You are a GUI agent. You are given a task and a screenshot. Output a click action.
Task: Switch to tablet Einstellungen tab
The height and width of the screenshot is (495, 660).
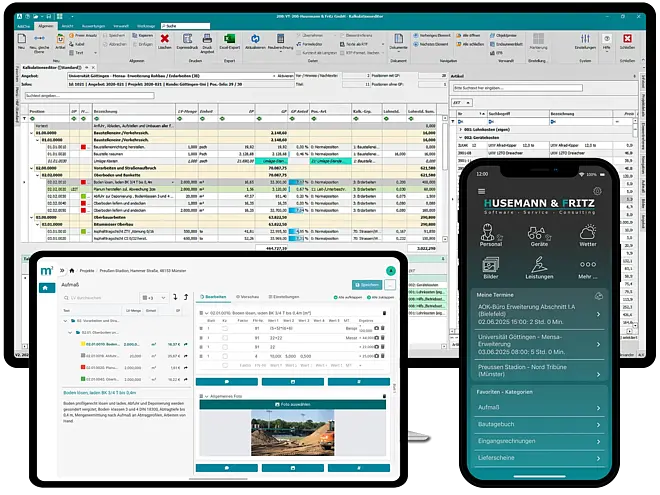[284, 297]
